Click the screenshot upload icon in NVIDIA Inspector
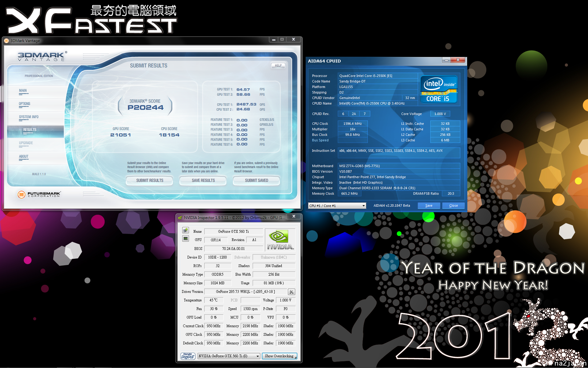Image resolution: width=588 pixels, height=368 pixels. [x=186, y=230]
